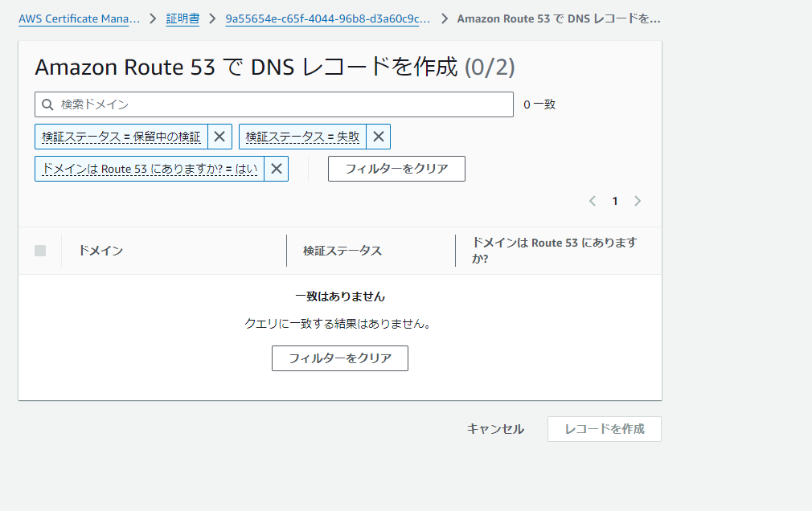The width and height of the screenshot is (812, 511).
Task: Click フィルターをクリア next to the filter tokens
Action: [396, 169]
